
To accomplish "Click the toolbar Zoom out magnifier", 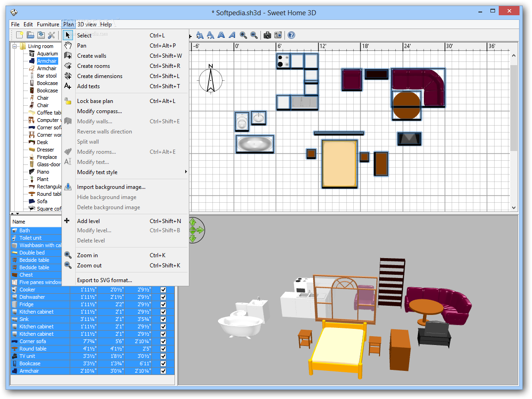I will pos(254,35).
